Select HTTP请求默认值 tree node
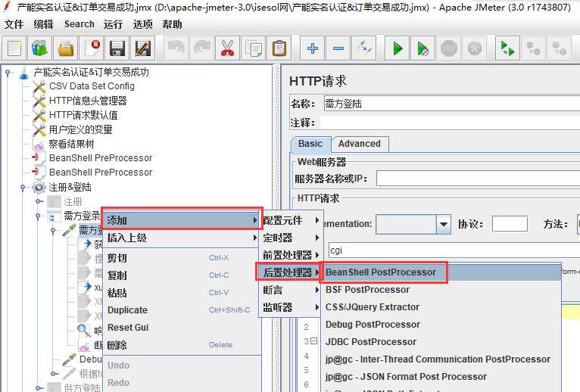This screenshot has height=392, width=580. pos(83,115)
